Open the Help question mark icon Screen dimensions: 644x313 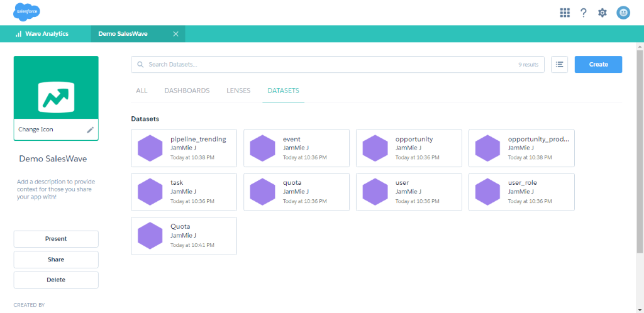pyautogui.click(x=583, y=13)
